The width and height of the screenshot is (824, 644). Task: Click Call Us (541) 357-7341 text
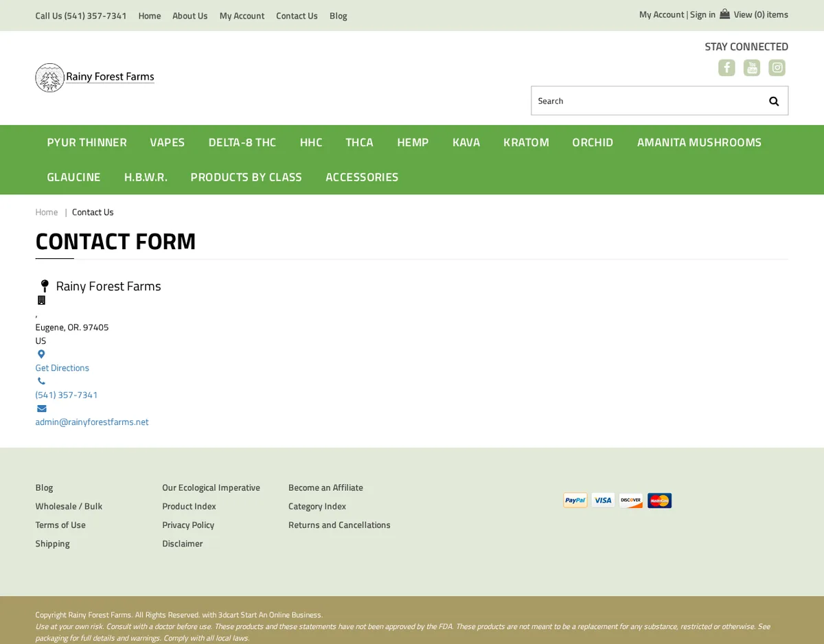pyautogui.click(x=81, y=16)
